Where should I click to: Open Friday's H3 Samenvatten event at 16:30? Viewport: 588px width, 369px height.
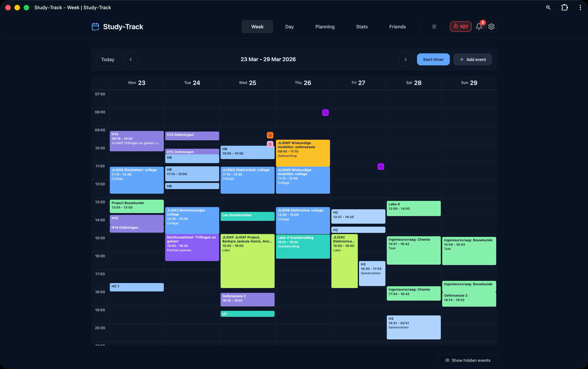(372, 273)
